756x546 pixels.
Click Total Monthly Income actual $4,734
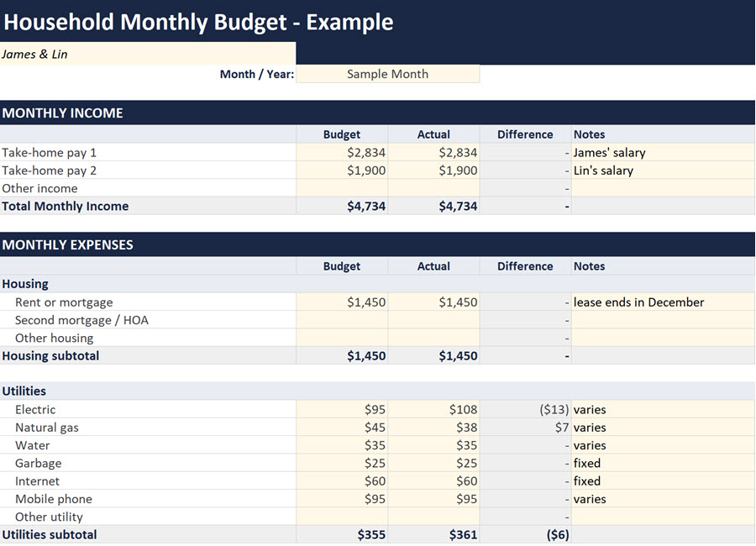point(433,206)
